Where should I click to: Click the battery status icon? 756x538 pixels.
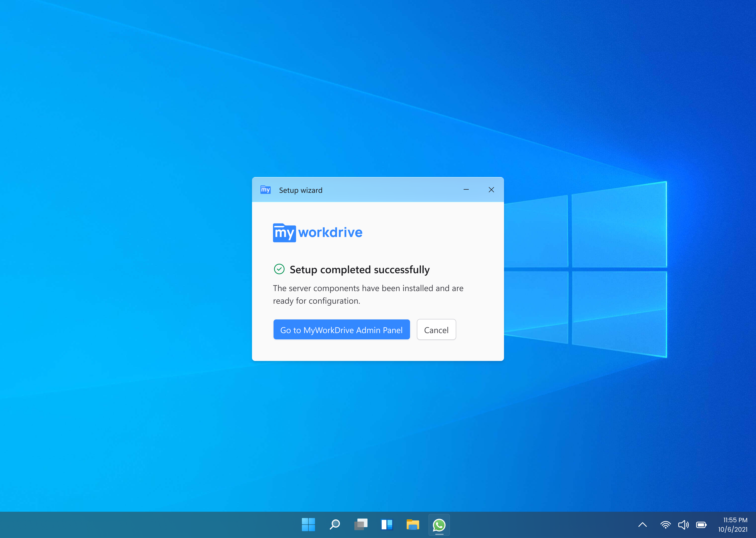[x=701, y=525]
